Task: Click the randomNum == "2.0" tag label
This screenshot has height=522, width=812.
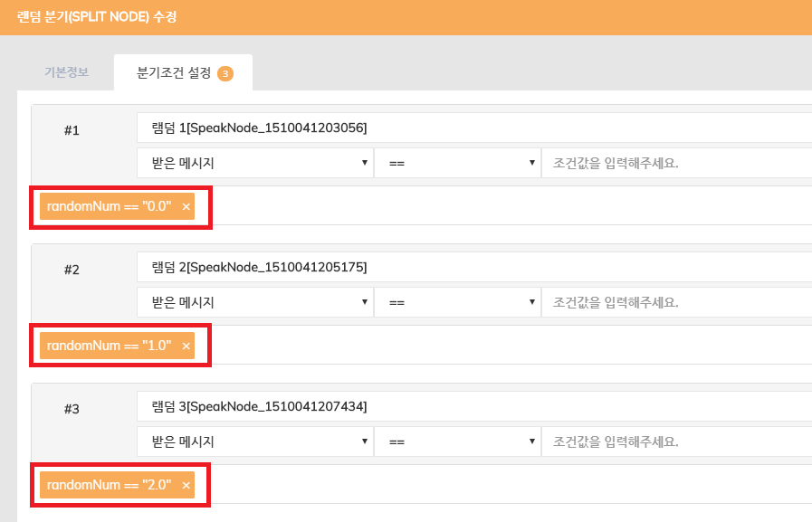Action: tap(109, 485)
